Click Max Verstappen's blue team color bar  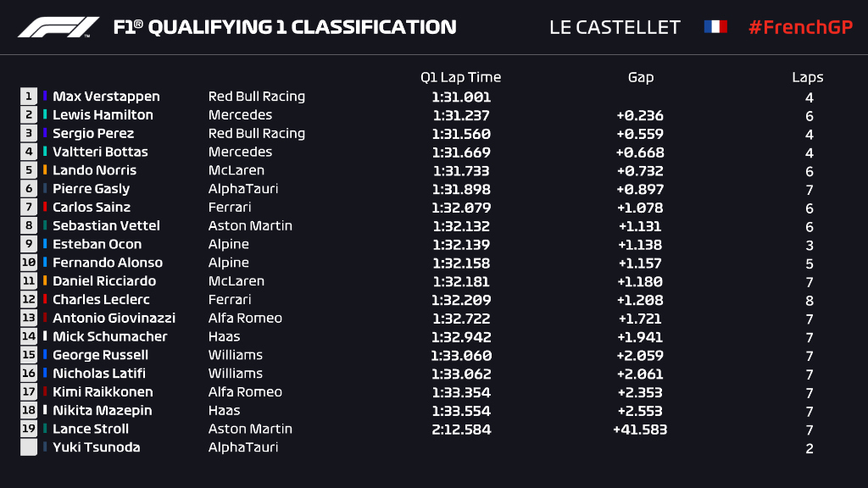[x=46, y=97]
